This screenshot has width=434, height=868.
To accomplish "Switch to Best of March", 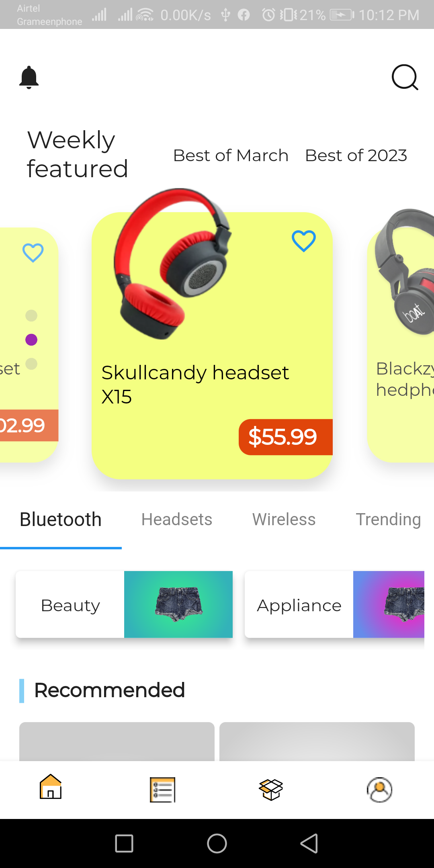I will (x=231, y=156).
